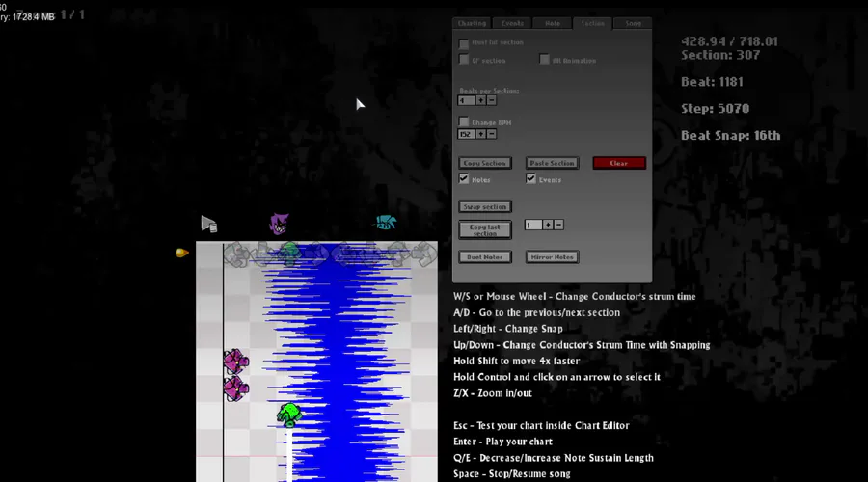
Task: Open the Events tab
Action: pyautogui.click(x=512, y=23)
